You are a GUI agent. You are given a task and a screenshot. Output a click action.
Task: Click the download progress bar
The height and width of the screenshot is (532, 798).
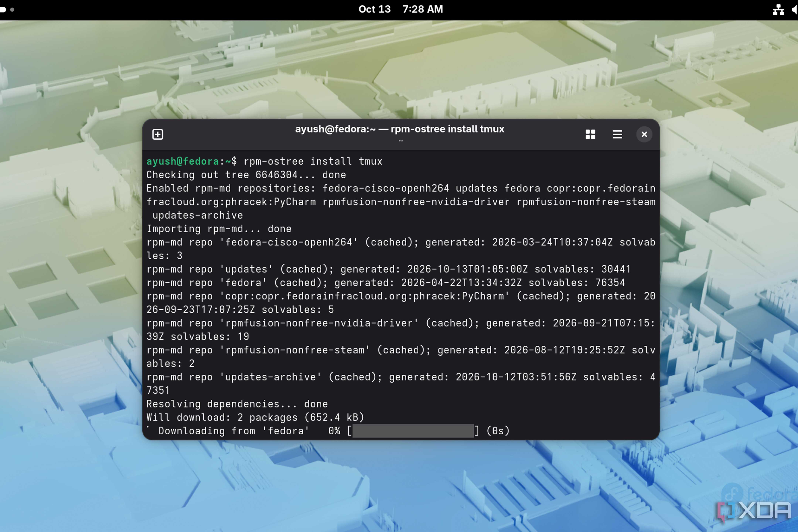click(413, 431)
